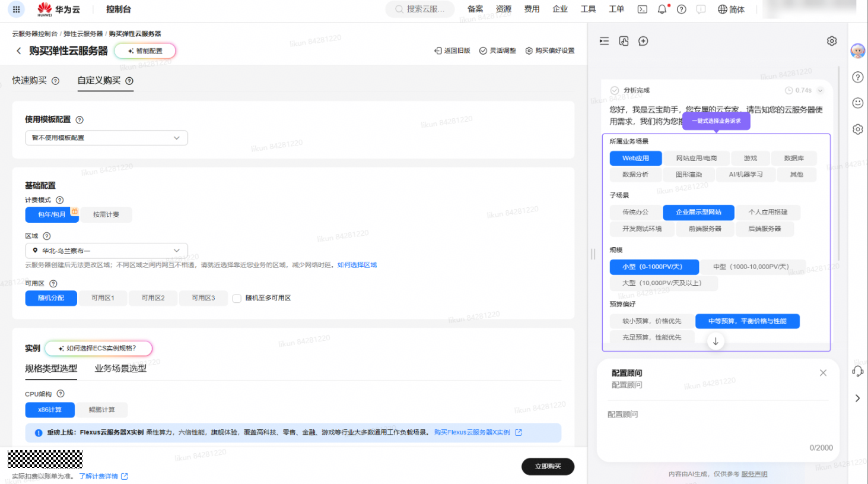Go back using the arrow beside 购买弹性云服务器

[x=18, y=51]
